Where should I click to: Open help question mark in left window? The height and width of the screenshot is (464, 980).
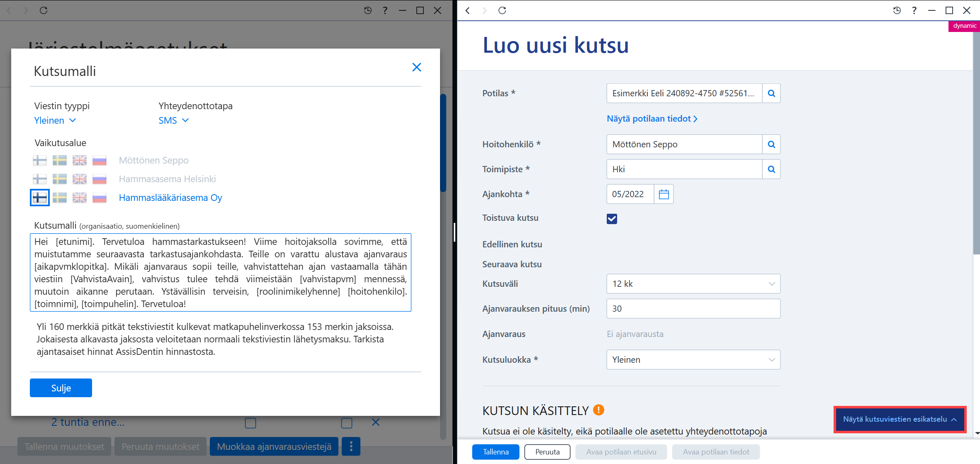[385, 10]
